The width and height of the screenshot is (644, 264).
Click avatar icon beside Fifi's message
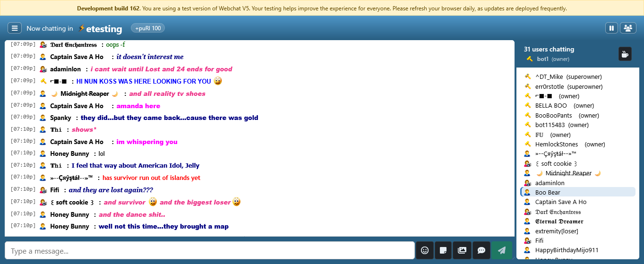point(43,190)
